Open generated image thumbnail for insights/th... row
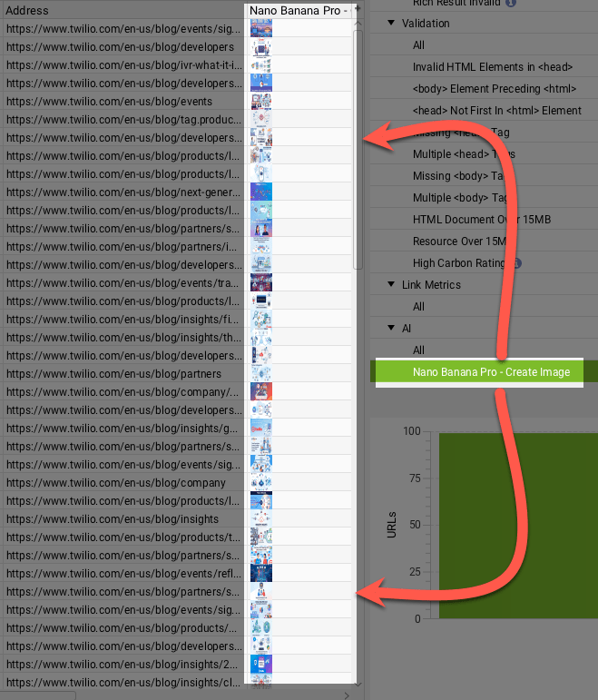This screenshot has height=700, width=598. pyautogui.click(x=261, y=338)
